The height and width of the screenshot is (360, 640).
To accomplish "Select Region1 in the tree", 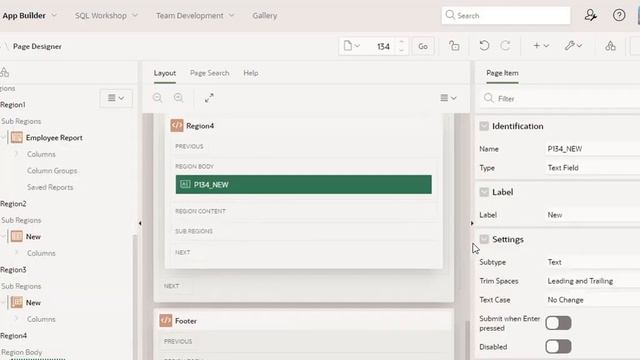I will (13, 104).
